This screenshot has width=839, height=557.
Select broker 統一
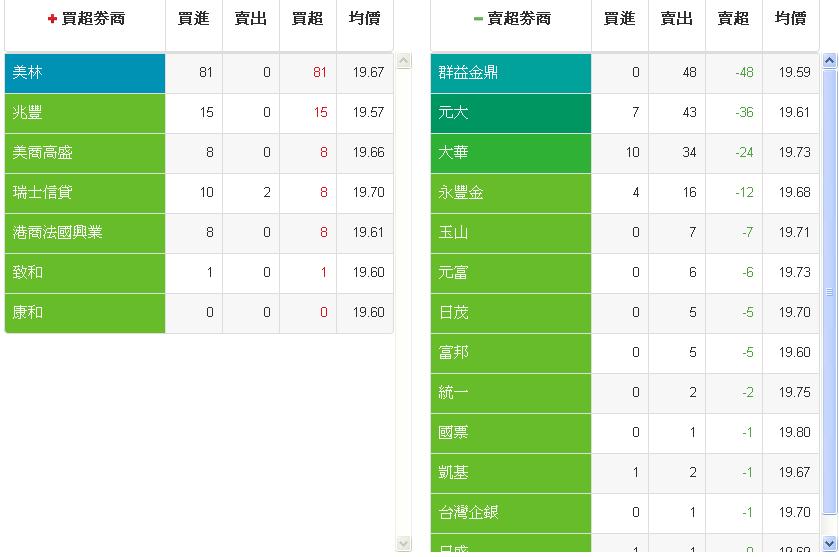[511, 393]
